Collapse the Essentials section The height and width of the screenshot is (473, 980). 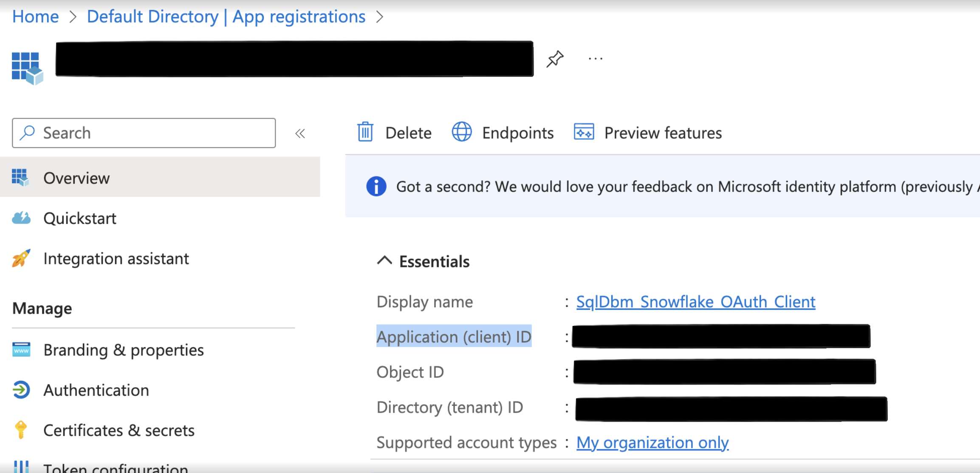(x=385, y=261)
